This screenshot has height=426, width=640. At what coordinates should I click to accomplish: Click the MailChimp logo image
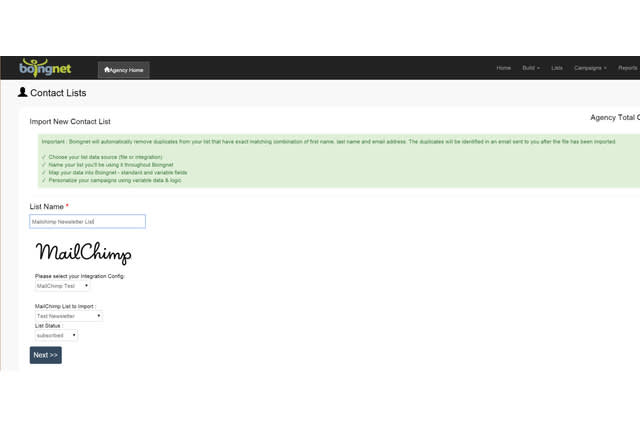(83, 253)
